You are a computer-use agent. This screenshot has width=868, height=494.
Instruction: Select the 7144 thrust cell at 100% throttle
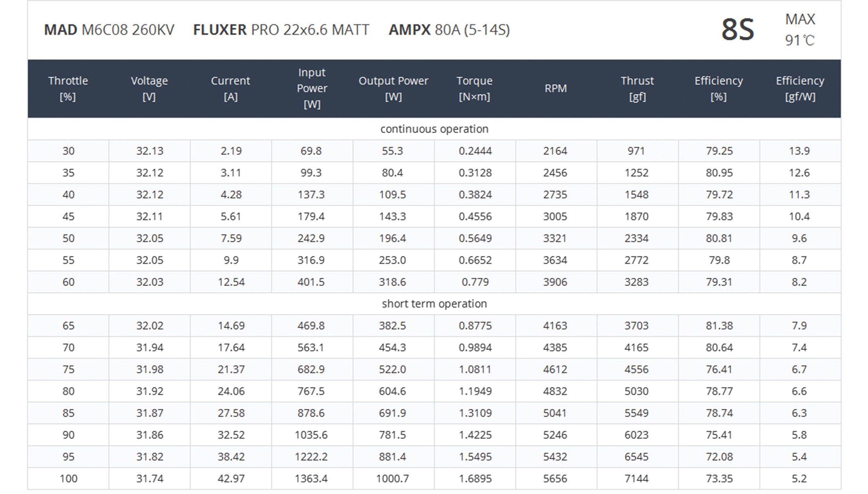click(x=636, y=478)
